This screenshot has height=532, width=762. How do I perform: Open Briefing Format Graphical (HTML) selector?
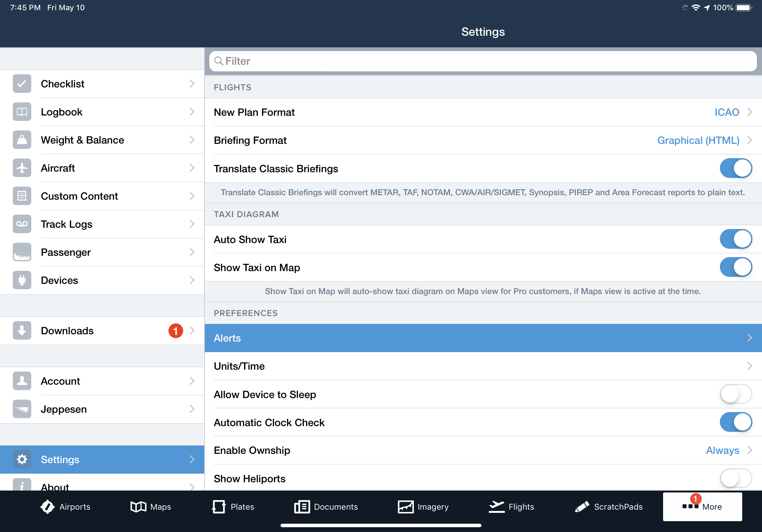coord(698,140)
